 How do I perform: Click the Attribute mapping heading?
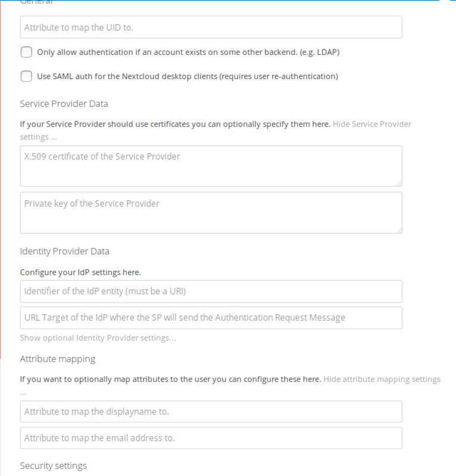(x=57, y=359)
